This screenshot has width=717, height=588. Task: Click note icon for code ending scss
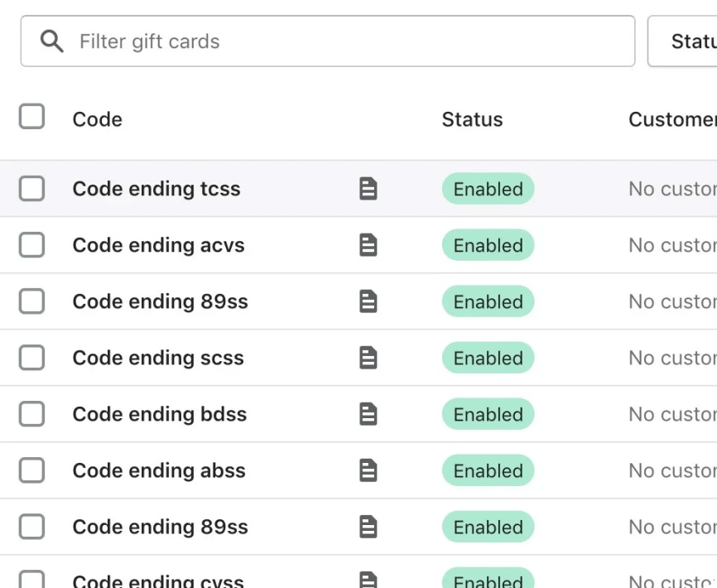click(368, 358)
